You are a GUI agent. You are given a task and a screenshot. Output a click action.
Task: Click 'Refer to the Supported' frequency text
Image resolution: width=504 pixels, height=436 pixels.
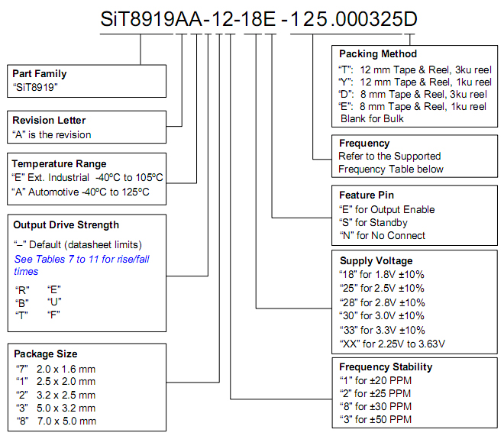[x=389, y=156]
